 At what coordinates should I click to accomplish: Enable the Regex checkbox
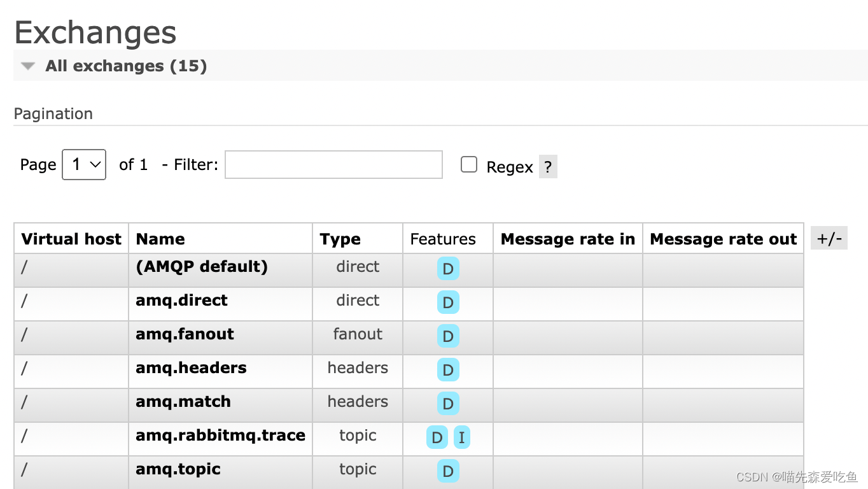469,165
